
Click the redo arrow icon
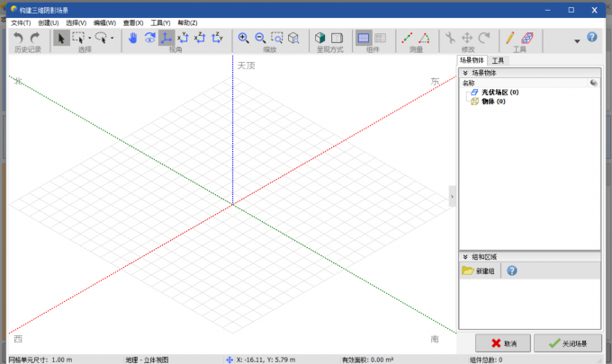pyautogui.click(x=35, y=38)
